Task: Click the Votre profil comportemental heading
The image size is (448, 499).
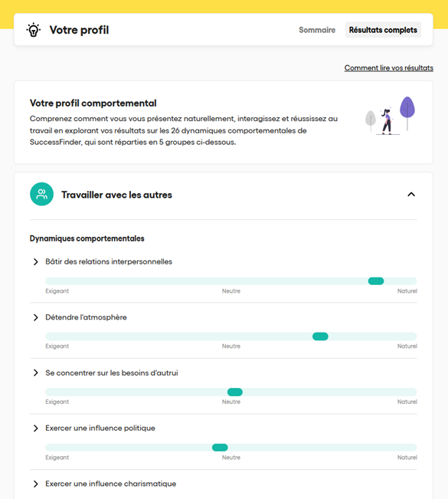Action: (93, 103)
